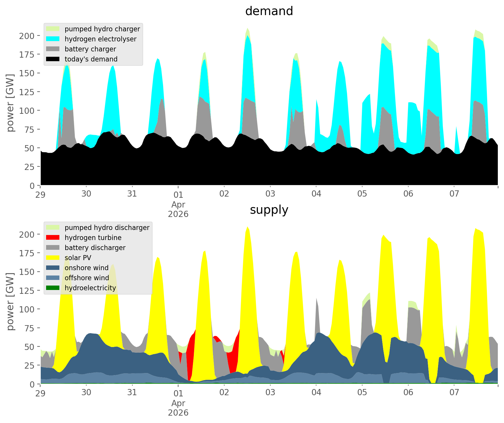Click the supply chart power [GW] axis label
The width and height of the screenshot is (504, 423).
(10, 302)
